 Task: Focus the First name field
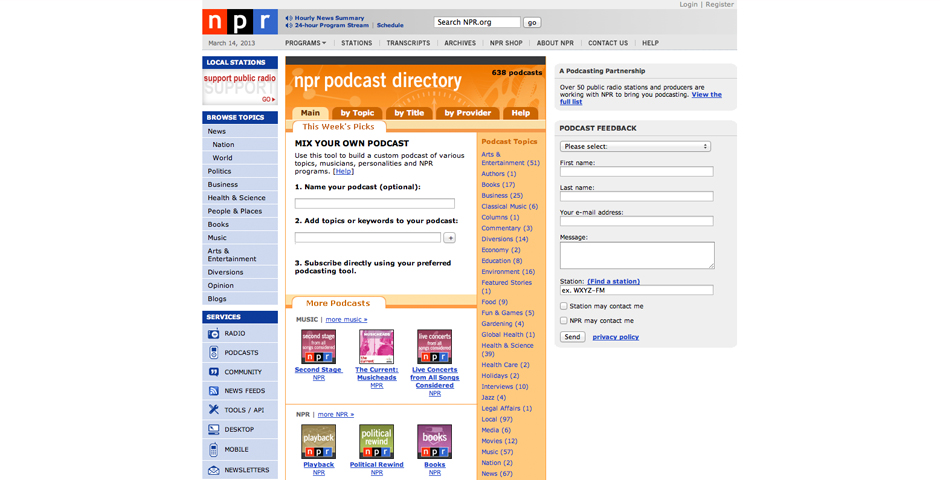(x=637, y=171)
